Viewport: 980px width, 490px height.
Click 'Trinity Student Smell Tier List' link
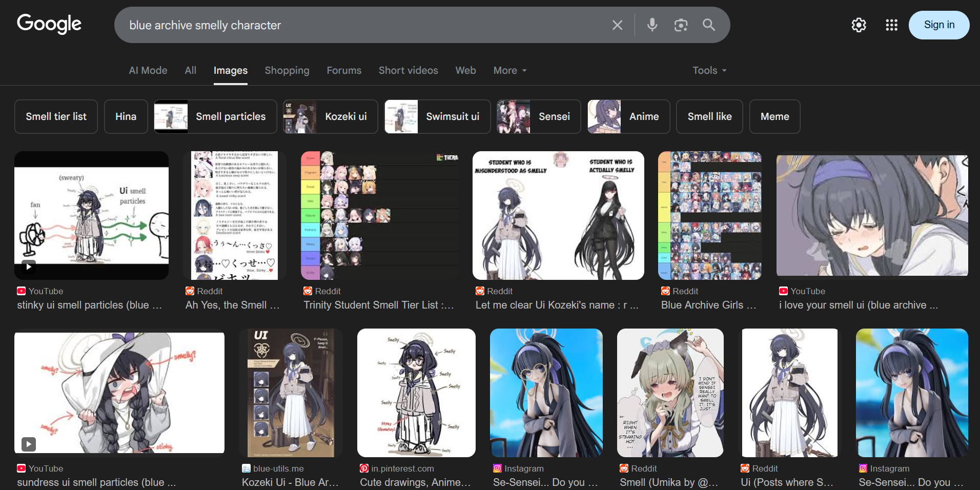(x=379, y=305)
